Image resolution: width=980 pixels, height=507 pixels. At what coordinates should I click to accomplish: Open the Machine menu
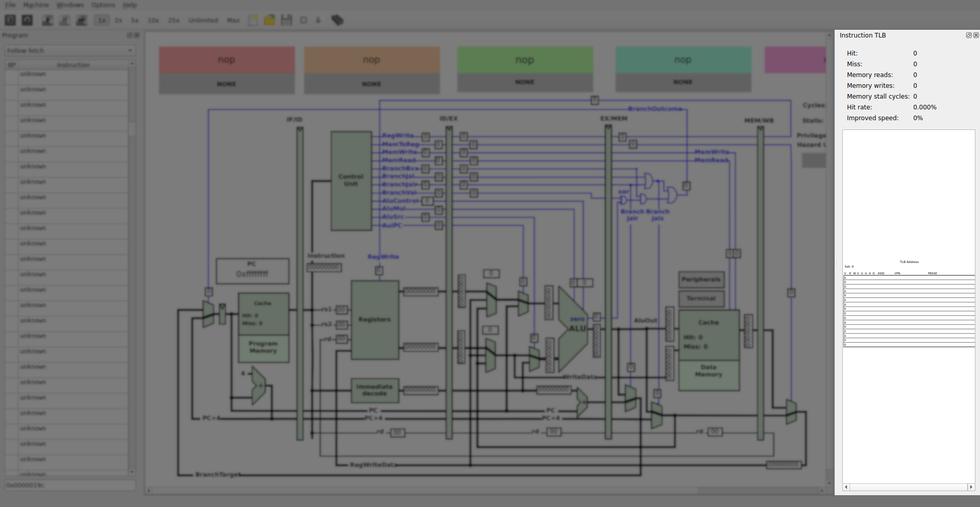[x=36, y=5]
